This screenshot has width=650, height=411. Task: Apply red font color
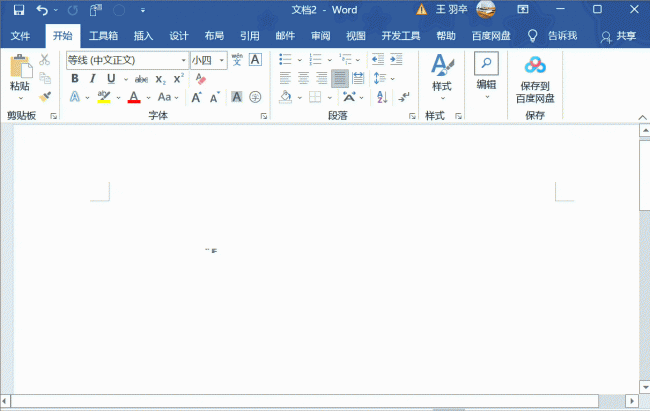134,97
